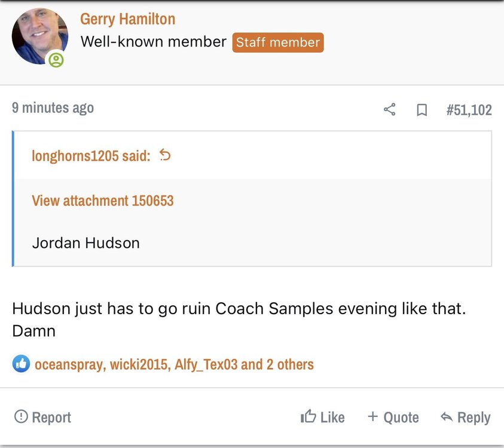
Task: Click the green online status badge
Action: pyautogui.click(x=56, y=60)
